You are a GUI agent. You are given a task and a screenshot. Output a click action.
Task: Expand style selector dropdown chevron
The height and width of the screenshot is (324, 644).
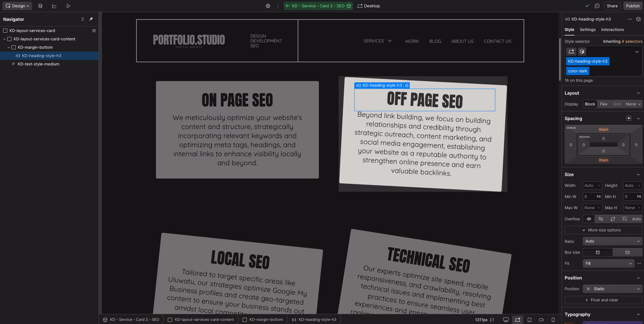637,52
